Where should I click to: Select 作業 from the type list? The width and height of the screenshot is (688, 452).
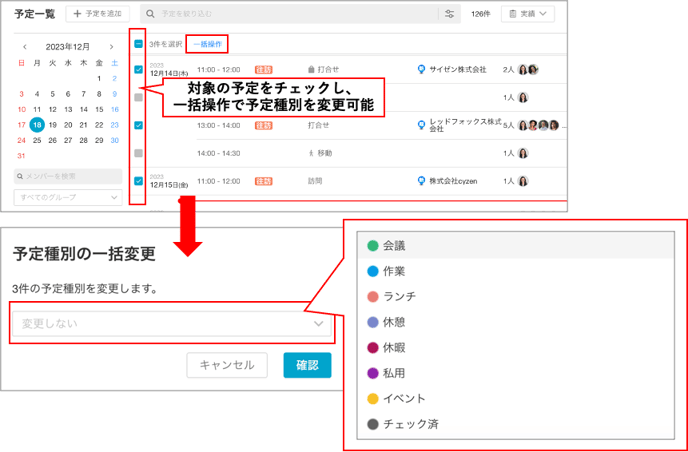click(516, 272)
